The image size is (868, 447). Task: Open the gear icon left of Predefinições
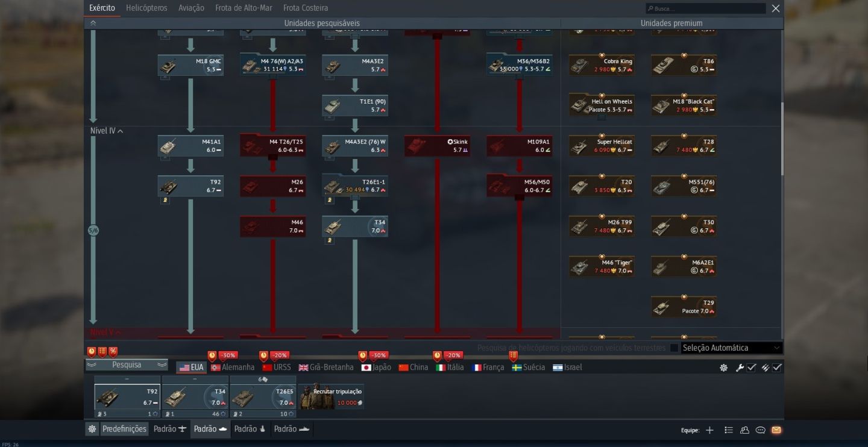92,429
